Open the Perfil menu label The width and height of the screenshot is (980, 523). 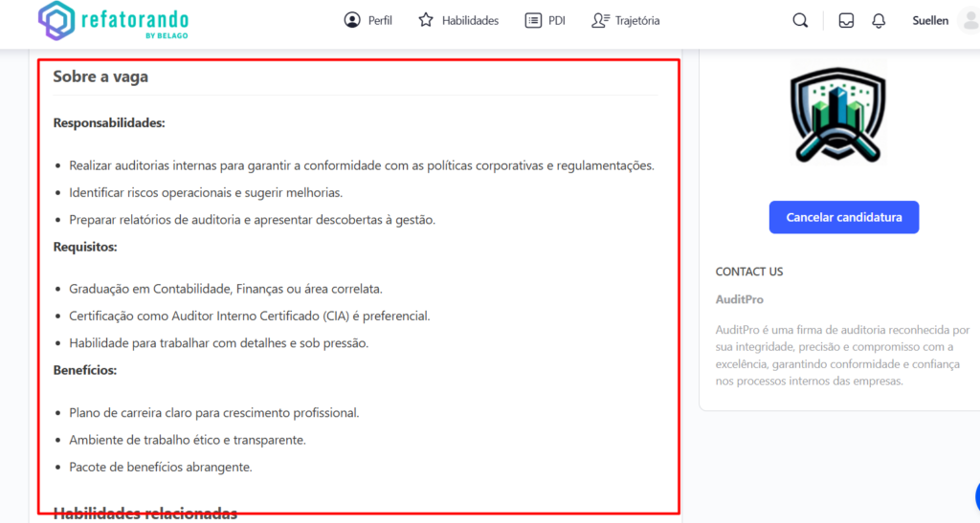[380, 20]
